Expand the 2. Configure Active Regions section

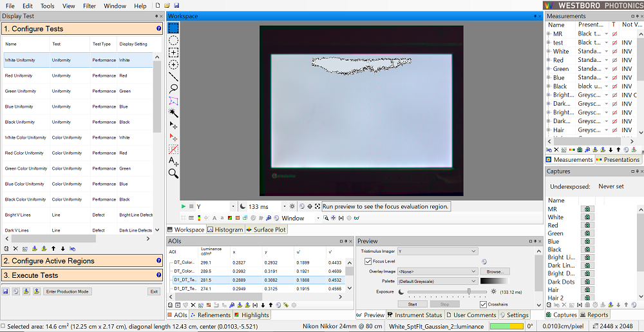coord(82,260)
